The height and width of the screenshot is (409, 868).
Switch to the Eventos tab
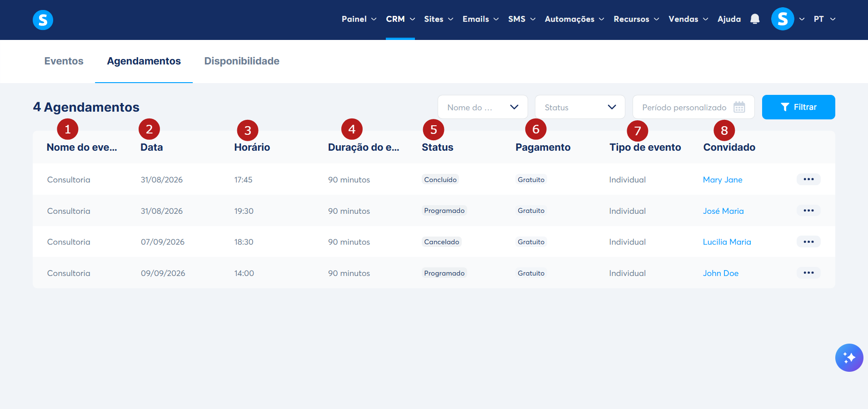coord(64,61)
